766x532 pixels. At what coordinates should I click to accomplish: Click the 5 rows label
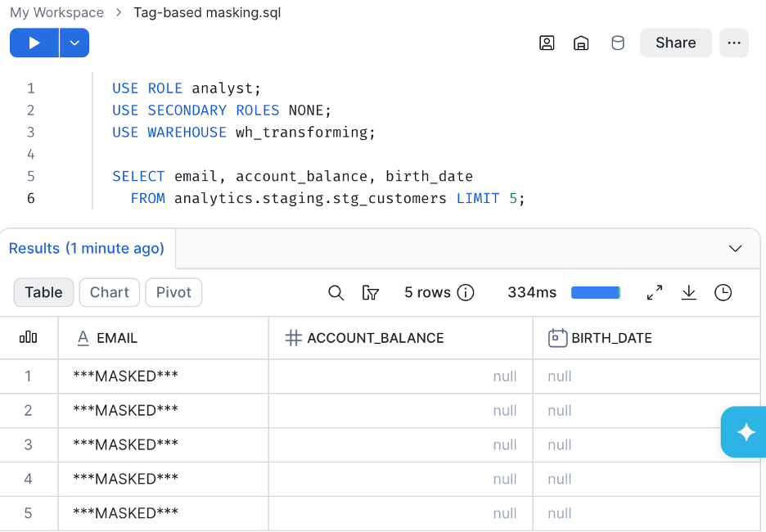pos(427,293)
